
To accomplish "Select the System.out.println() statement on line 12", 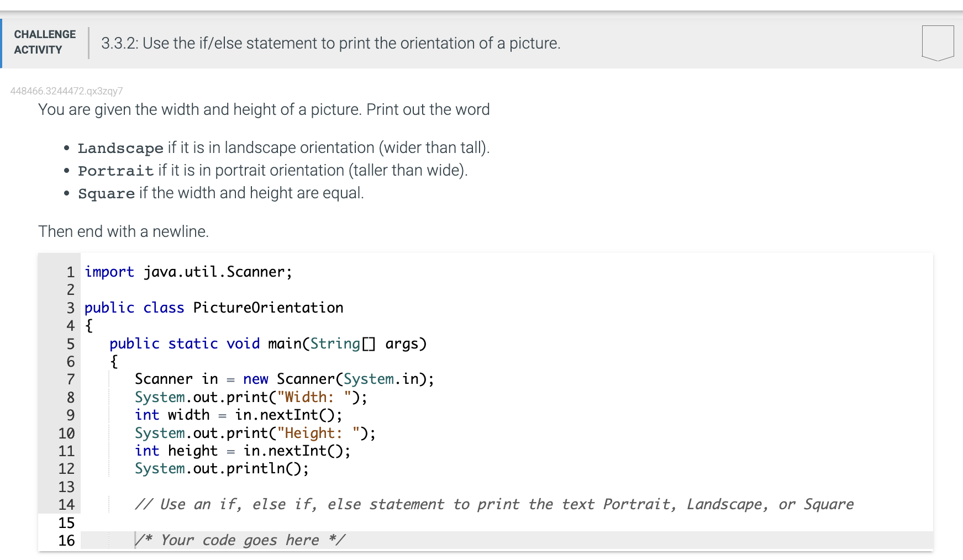I will click(x=221, y=468).
